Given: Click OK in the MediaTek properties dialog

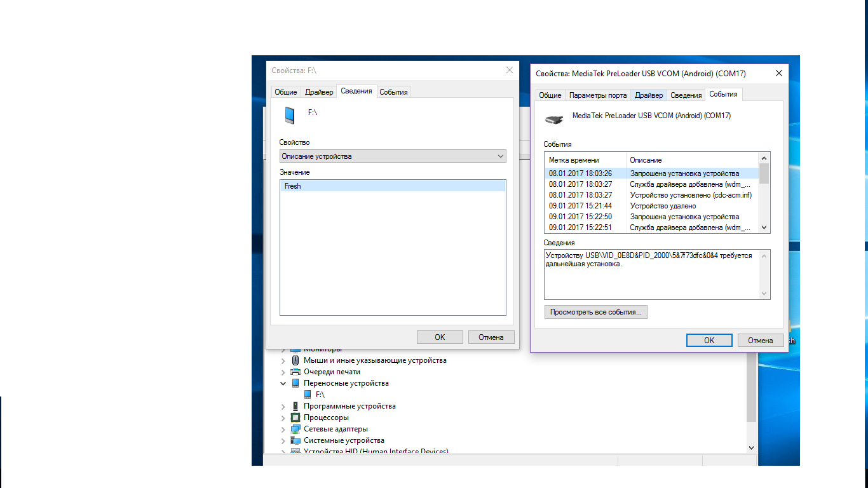Looking at the screenshot, I should (709, 341).
